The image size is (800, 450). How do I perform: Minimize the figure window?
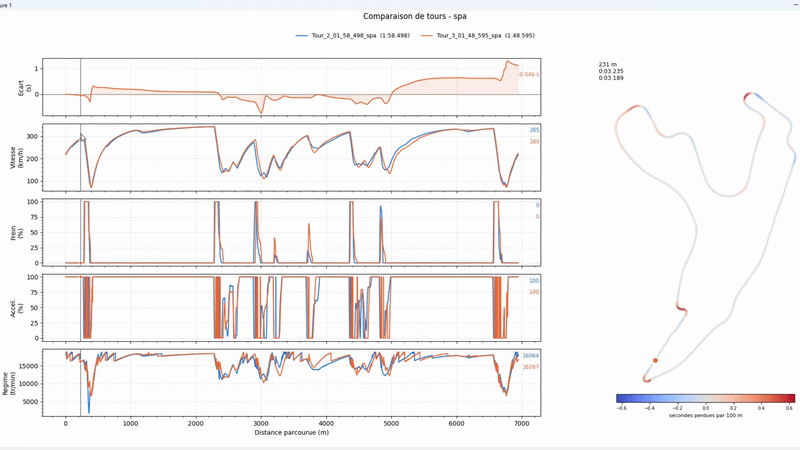pos(794,5)
